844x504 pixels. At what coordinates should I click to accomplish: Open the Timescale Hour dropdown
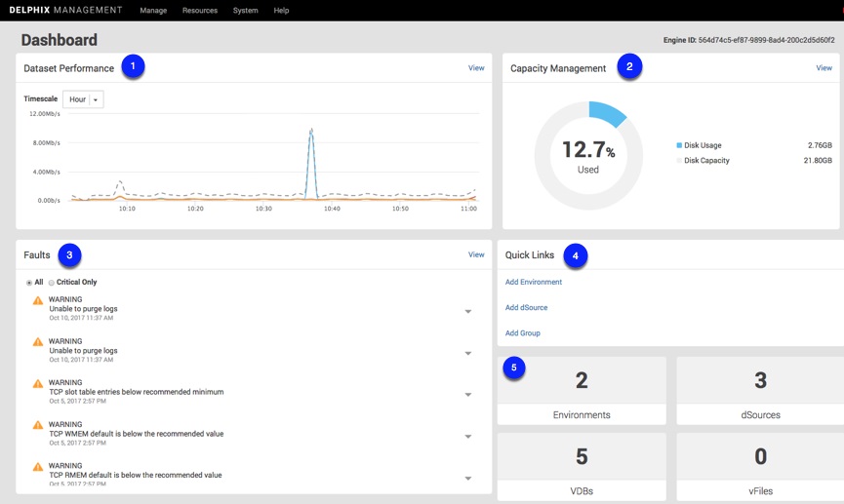tap(83, 99)
